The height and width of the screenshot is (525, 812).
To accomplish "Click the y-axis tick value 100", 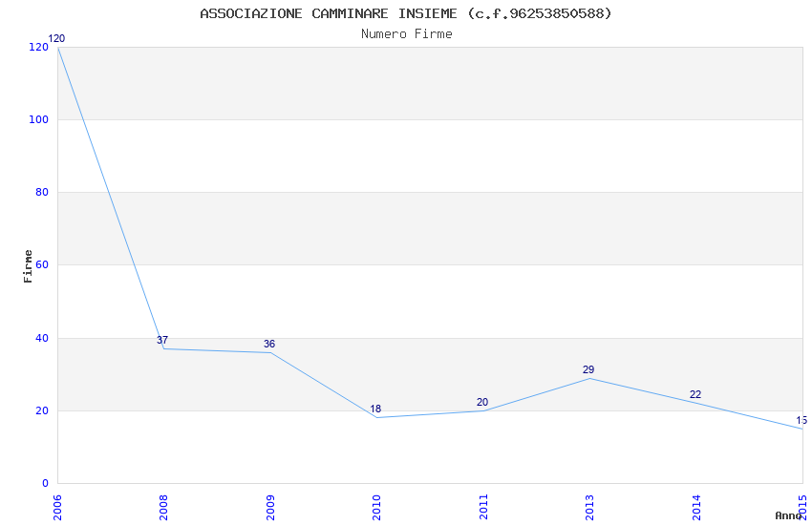I will (39, 119).
